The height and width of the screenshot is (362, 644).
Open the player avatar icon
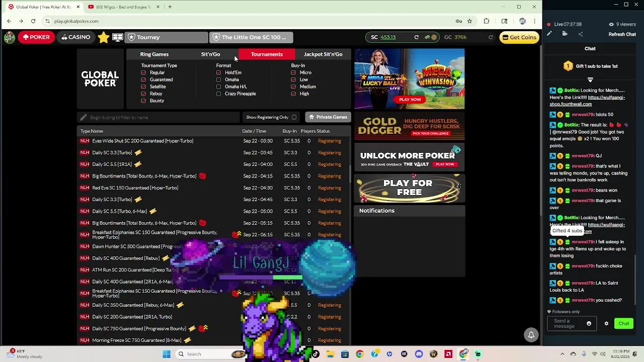(9, 37)
